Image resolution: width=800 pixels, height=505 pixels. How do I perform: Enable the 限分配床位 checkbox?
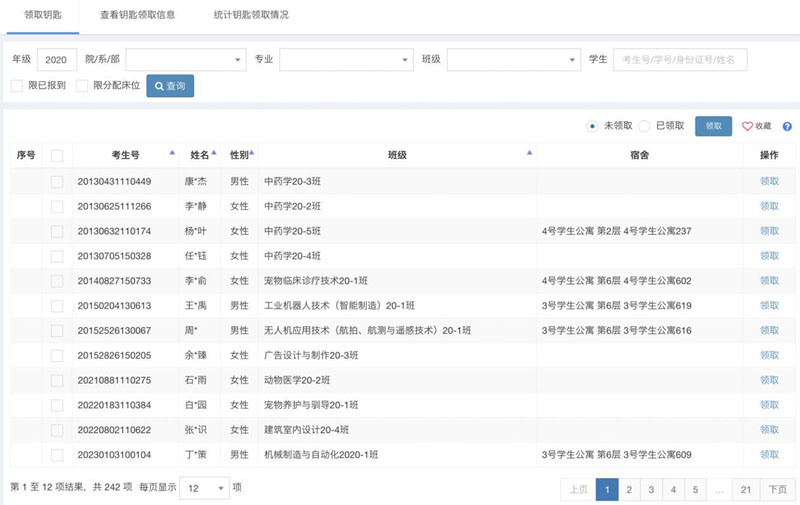(82, 86)
